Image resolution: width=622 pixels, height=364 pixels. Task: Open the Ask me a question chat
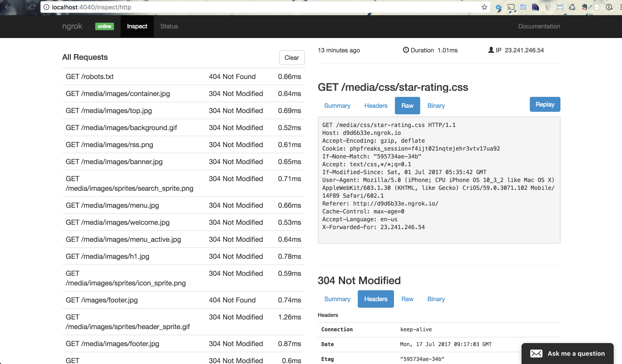point(567,354)
